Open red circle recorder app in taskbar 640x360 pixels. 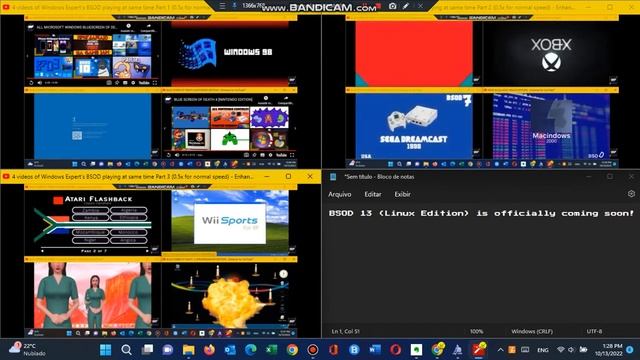313,350
